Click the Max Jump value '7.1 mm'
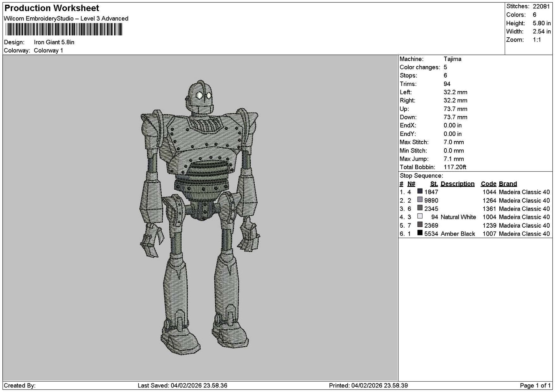555x392 pixels. [x=454, y=159]
